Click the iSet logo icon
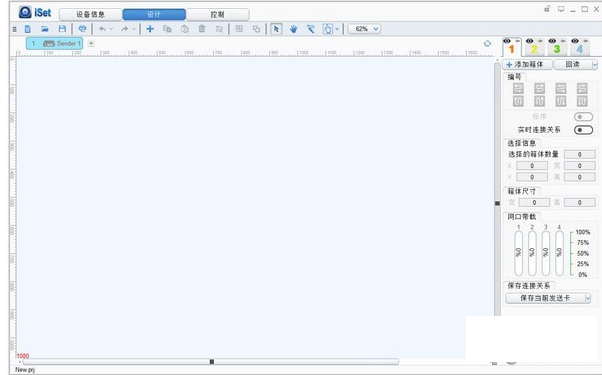602x375 pixels. coord(25,12)
